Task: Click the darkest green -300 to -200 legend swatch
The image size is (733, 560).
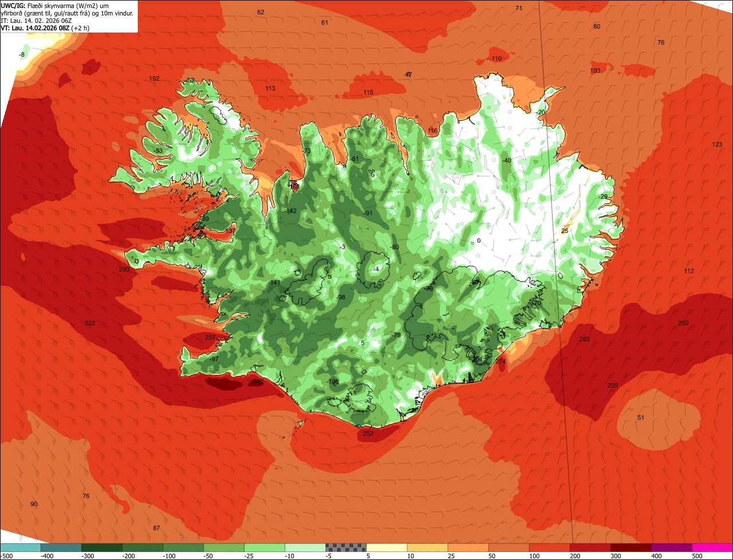Action: tap(101, 547)
